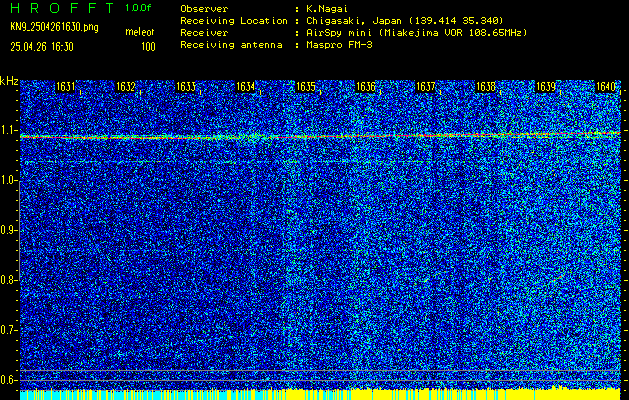Viewport: 629px width, 400px height.
Task: Click the 1633 time marker
Action: [186, 87]
